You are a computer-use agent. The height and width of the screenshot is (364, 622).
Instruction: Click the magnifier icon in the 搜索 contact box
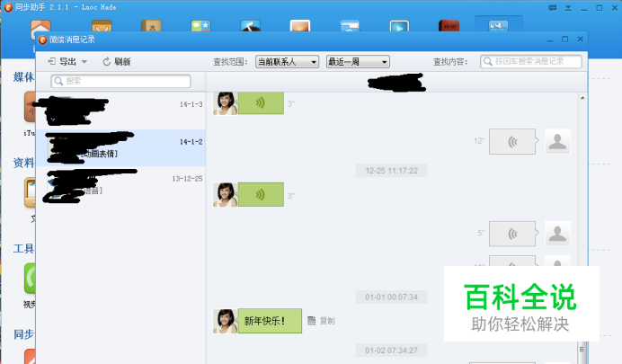click(58, 81)
